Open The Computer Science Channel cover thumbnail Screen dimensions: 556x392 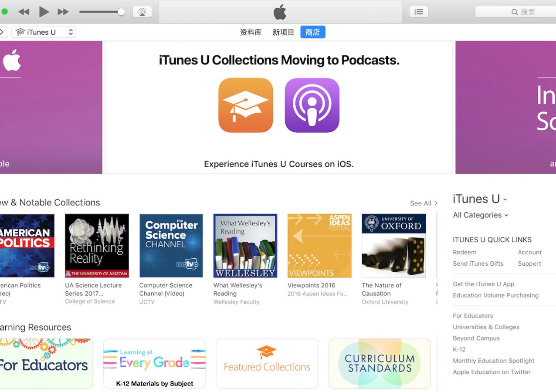point(171,246)
